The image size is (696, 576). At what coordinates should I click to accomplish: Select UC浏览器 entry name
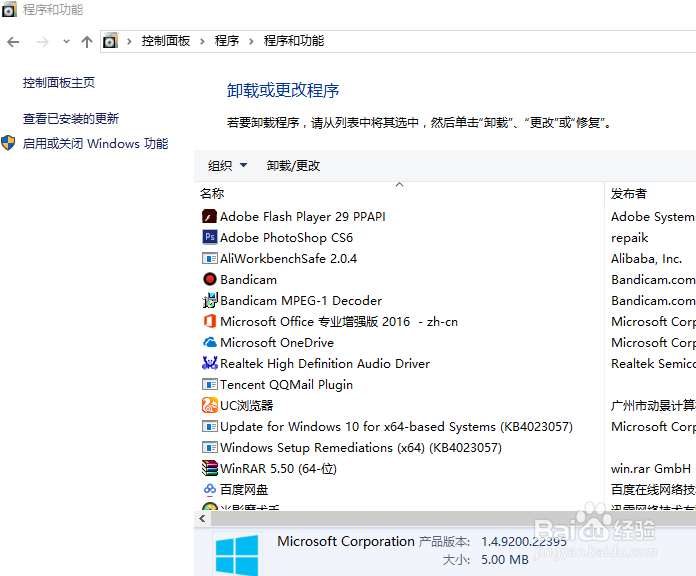click(x=247, y=405)
